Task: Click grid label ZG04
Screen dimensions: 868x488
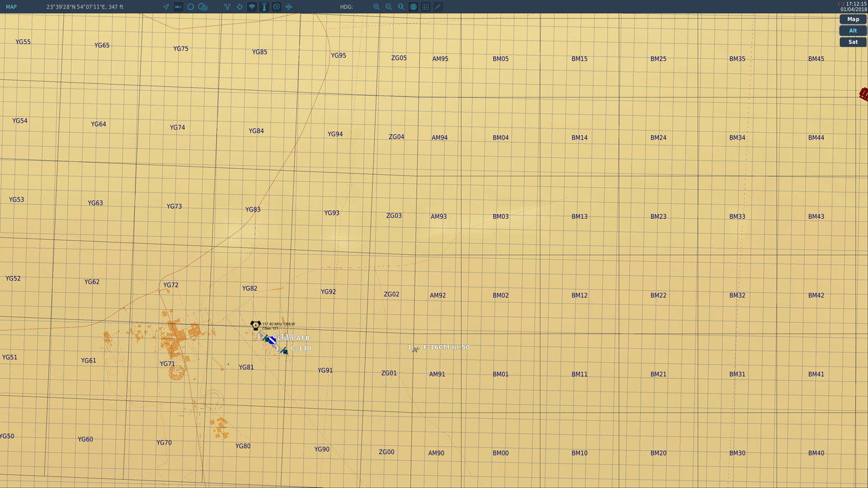Action: click(x=396, y=137)
